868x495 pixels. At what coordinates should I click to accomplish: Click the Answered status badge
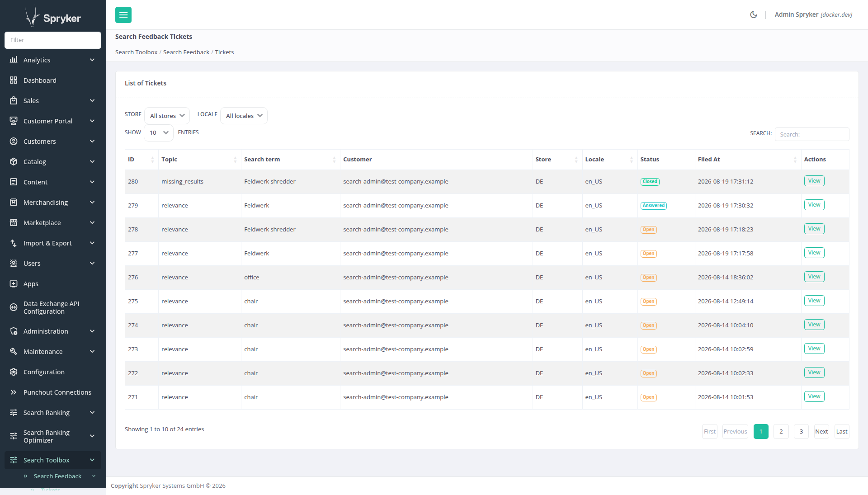(654, 206)
